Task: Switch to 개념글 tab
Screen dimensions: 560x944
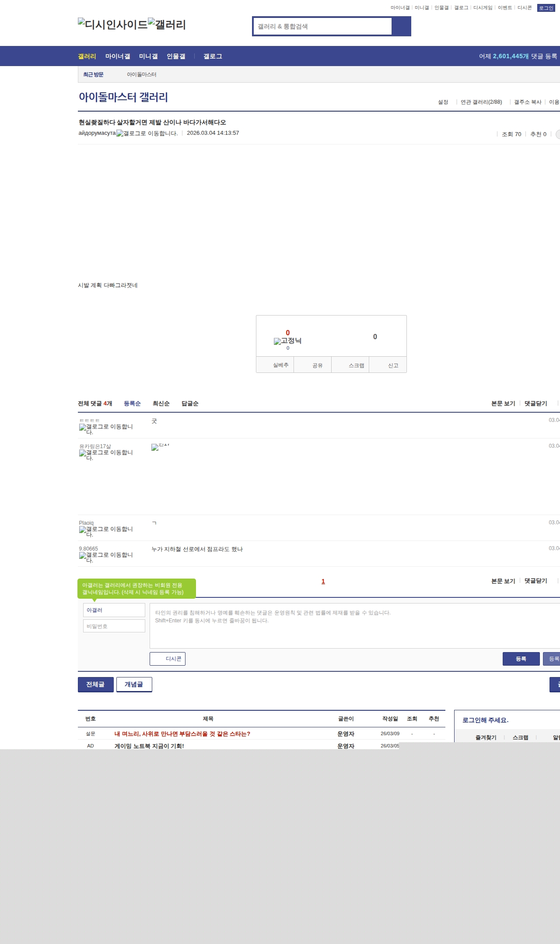Action: [134, 684]
